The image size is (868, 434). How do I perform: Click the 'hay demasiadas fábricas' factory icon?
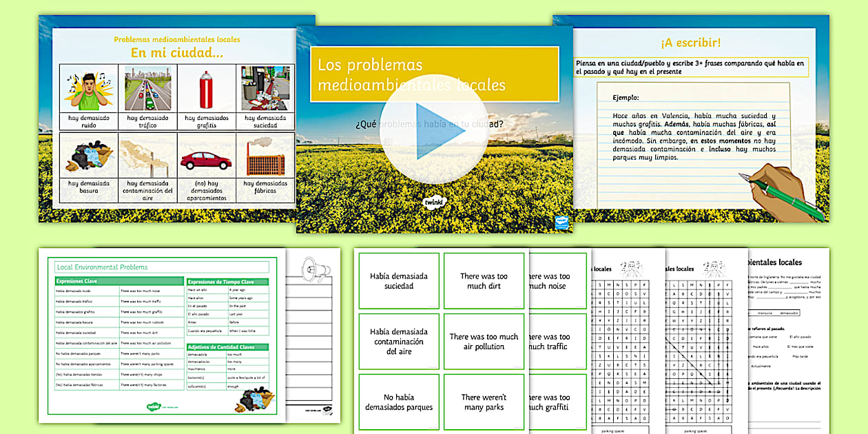pyautogui.click(x=265, y=157)
